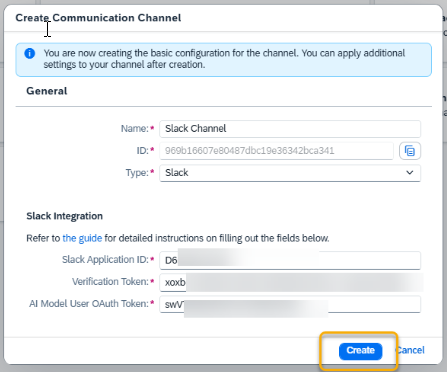Select the General section heading
Screen dimensions: 447x372
coord(47,91)
